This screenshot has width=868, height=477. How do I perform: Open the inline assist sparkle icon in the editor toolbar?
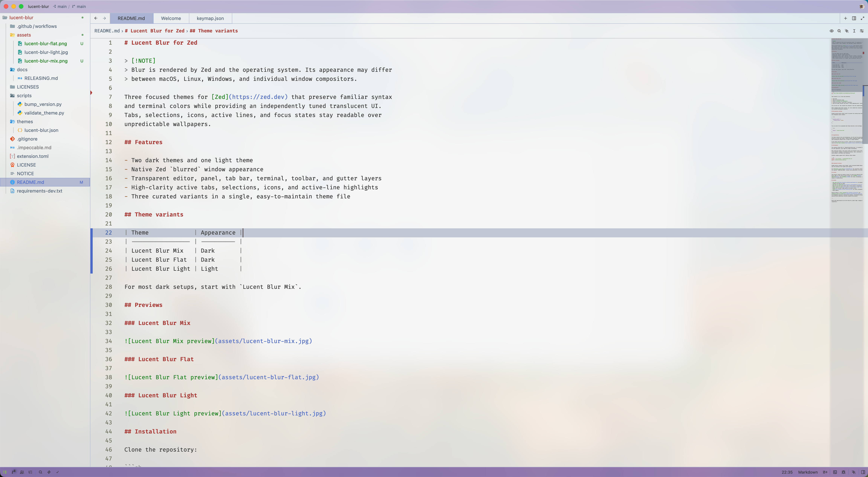click(x=847, y=31)
